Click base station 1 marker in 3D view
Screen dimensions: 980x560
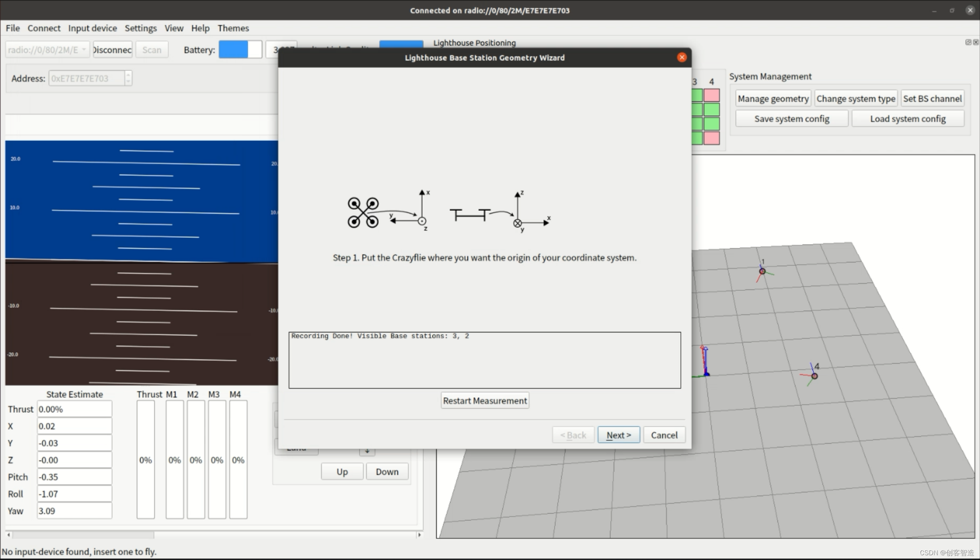762,271
